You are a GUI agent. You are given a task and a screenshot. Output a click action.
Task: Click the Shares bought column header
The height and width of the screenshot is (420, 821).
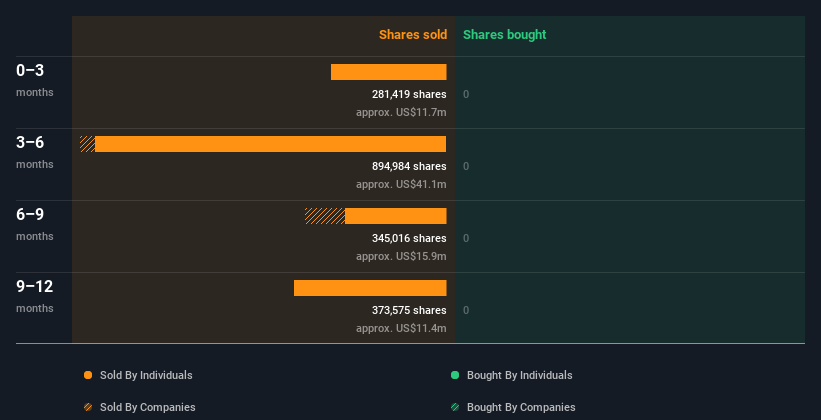coord(505,35)
